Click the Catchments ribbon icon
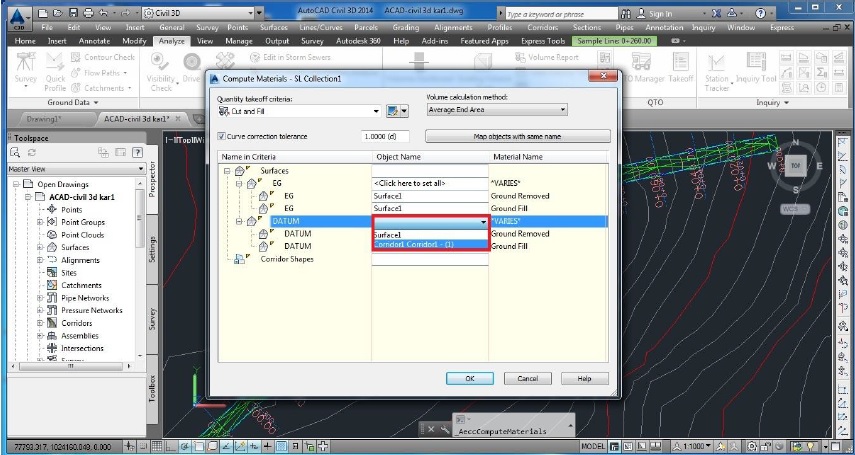 click(76, 88)
